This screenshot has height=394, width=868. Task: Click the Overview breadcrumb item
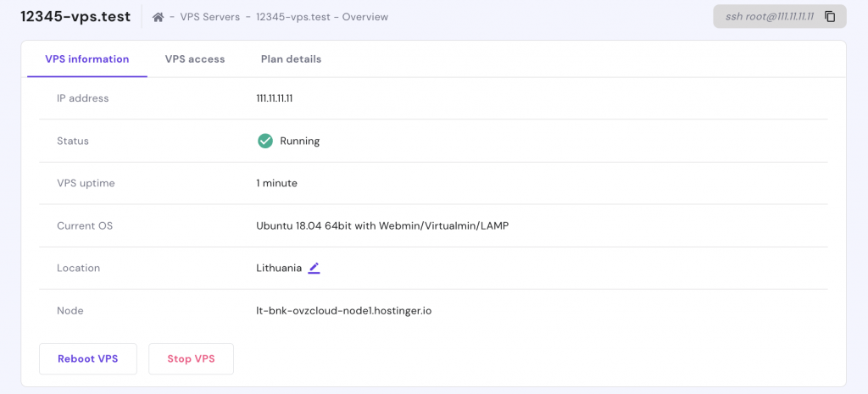(x=365, y=17)
